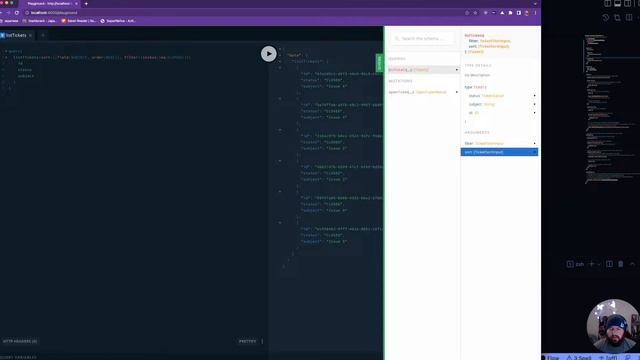Bookmark this page with the star icon
640x360 pixels.
click(x=475, y=13)
